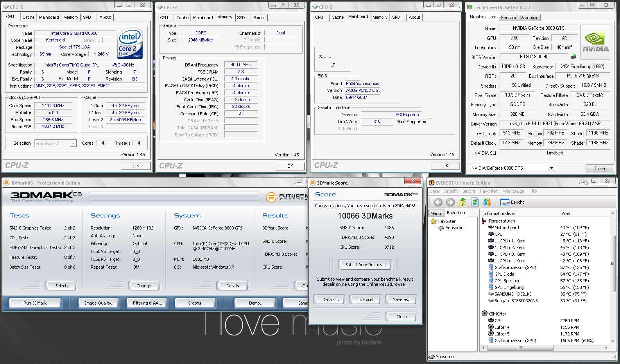The width and height of the screenshot is (620, 364).
Task: Click the EVEREST title bar info icon
Action: click(432, 183)
